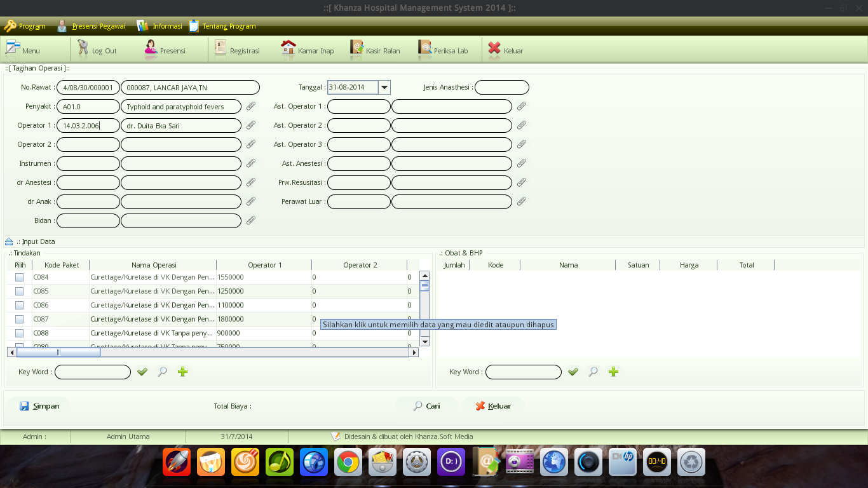868x488 pixels.
Task: Tick the checkbox for paket C087
Action: 19,319
